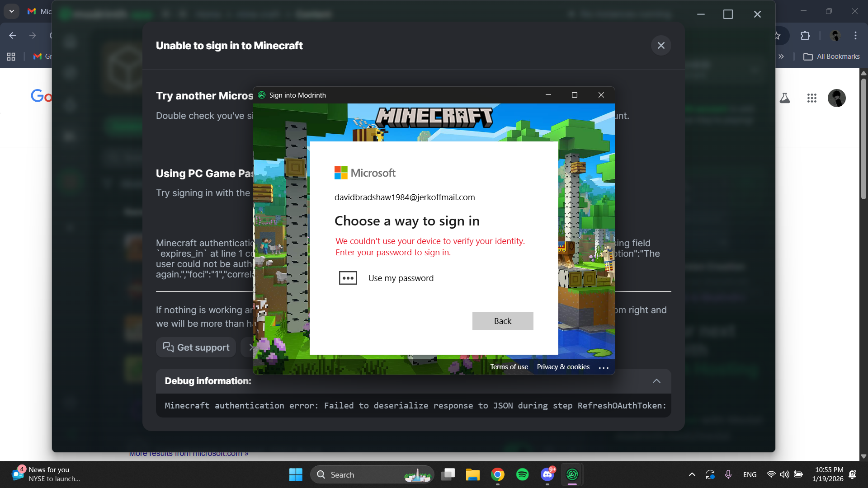Select the Modrinth icon in the taskbar

click(x=572, y=474)
